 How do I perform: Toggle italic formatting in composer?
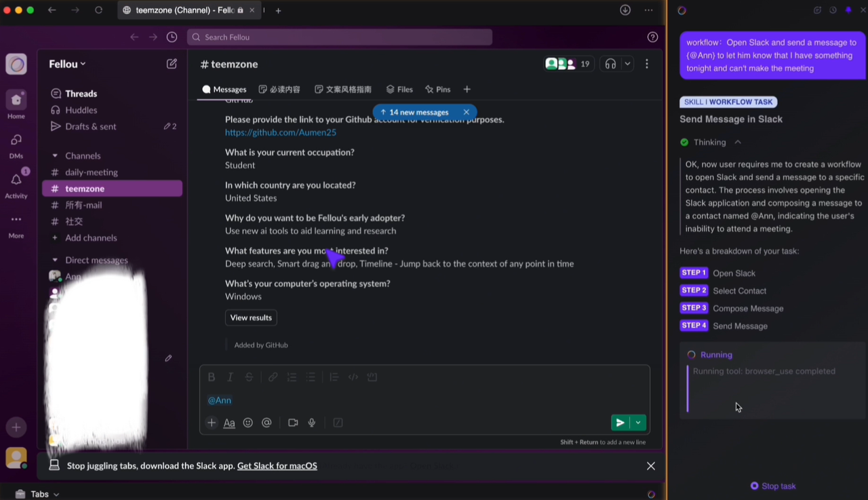[230, 377]
